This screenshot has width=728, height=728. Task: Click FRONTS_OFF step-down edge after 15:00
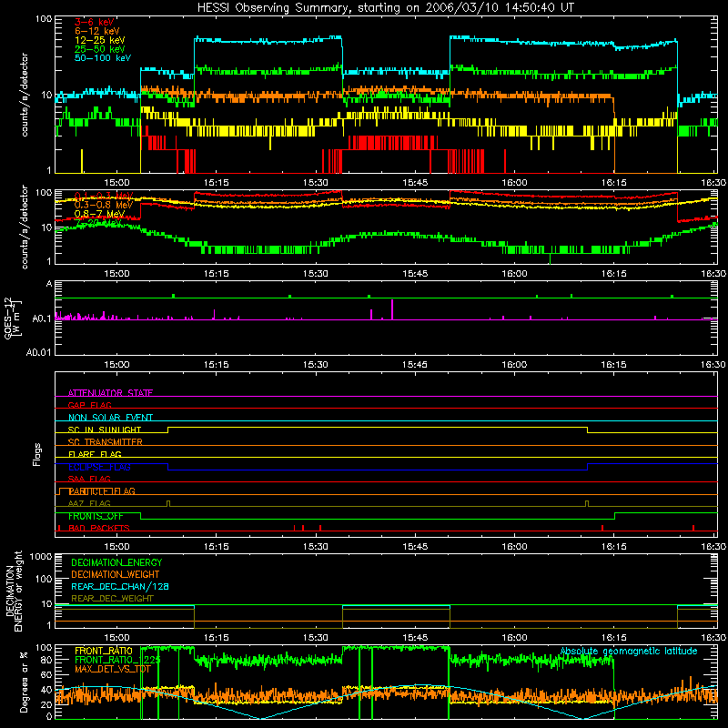point(141,516)
